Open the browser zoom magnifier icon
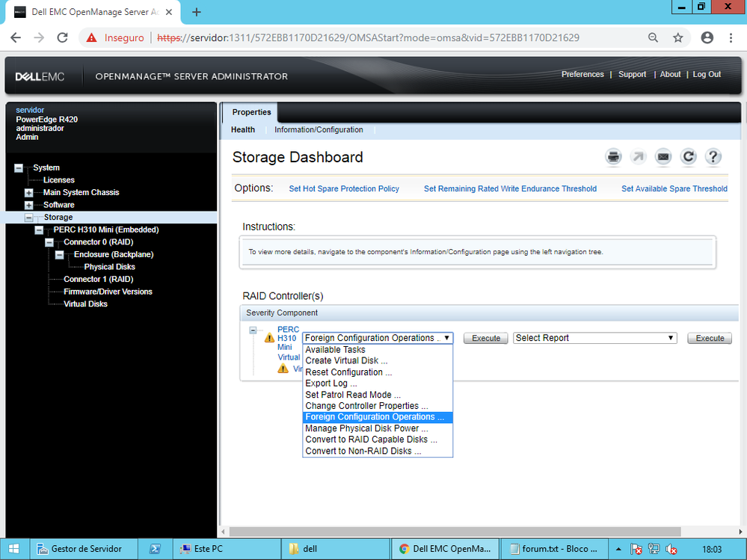The height and width of the screenshot is (560, 747). [653, 37]
